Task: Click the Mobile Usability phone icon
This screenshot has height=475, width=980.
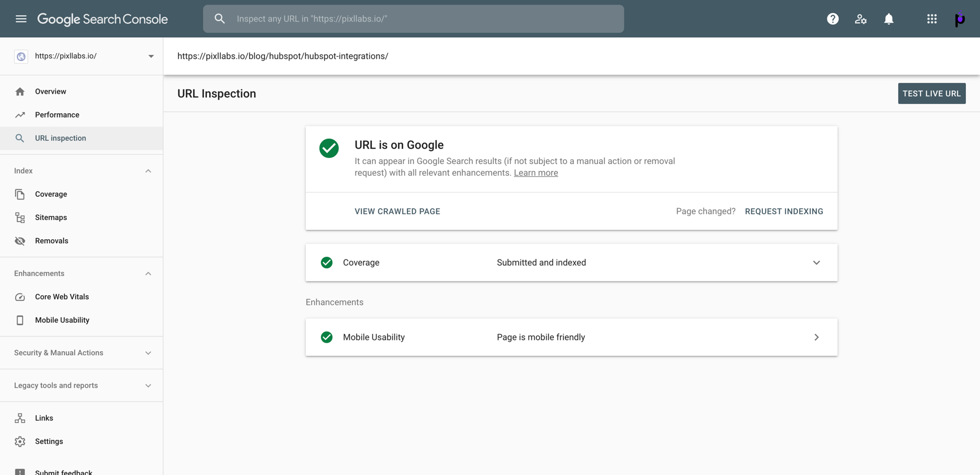Action: pos(20,320)
